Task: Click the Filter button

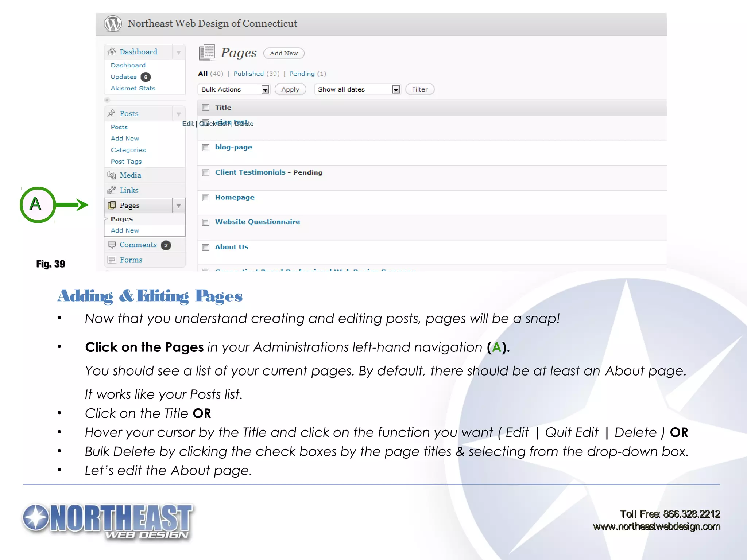Action: point(420,89)
